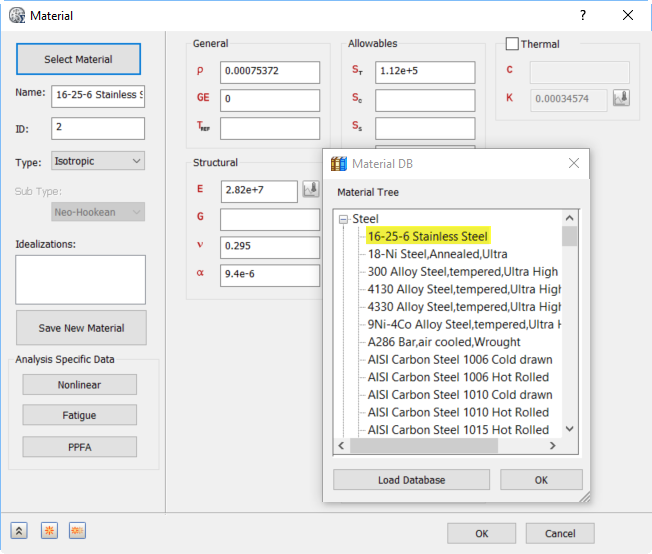Screen dimensions: 652x554
Task: Open the Sub Type Neo-Hookean dropdown
Action: pos(98,212)
